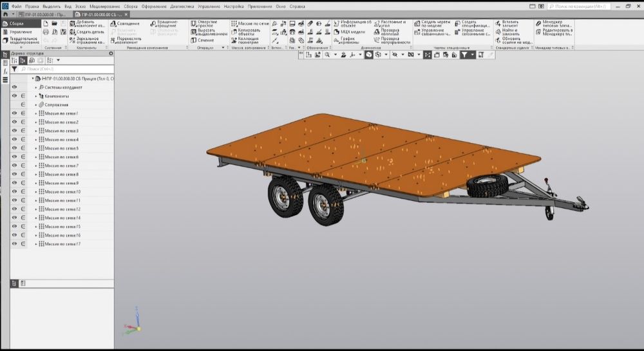
Task: Hide 'Массив по сетке:2' via eye icon
Action: coord(14,122)
